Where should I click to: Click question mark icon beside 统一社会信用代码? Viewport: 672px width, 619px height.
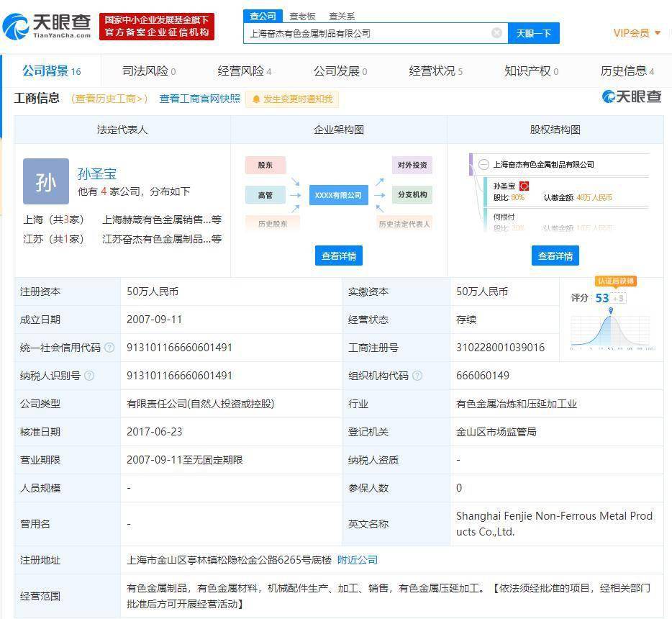point(109,347)
